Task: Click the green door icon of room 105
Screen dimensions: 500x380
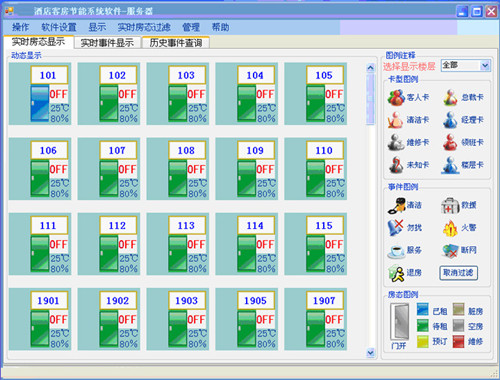Action: (x=315, y=103)
